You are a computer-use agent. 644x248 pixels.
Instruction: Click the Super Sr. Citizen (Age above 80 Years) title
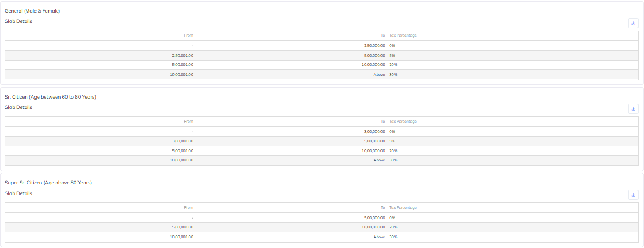click(48, 183)
